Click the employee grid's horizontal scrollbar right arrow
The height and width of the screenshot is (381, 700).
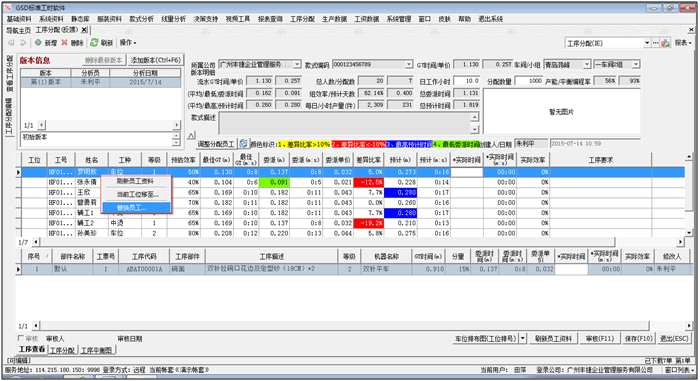pos(680,242)
